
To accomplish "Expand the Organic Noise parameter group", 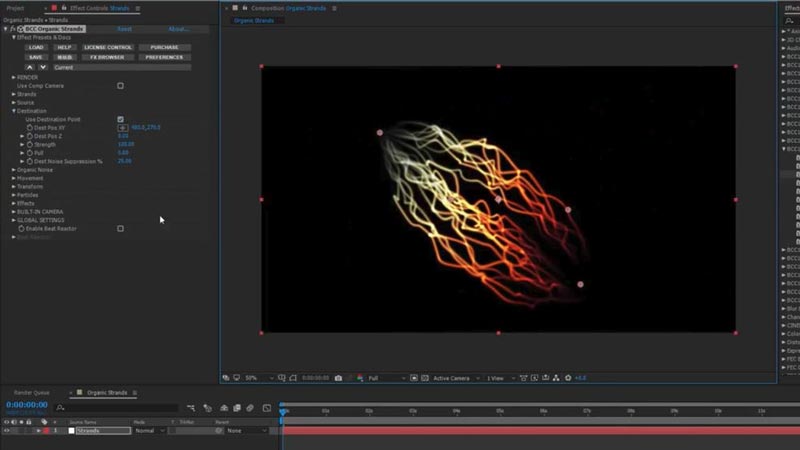I will [14, 170].
